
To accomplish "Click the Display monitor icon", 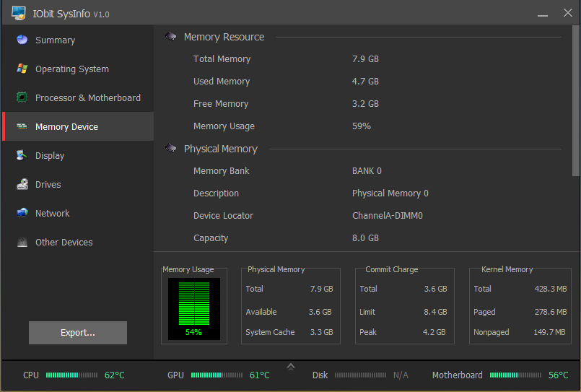I will click(22, 155).
